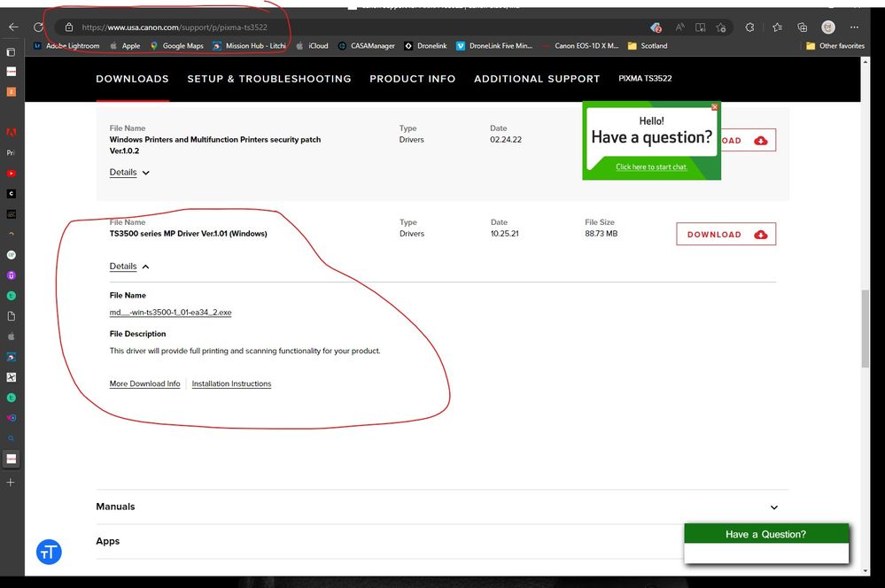Expand the Apps section
The width and height of the screenshot is (885, 588).
point(773,541)
